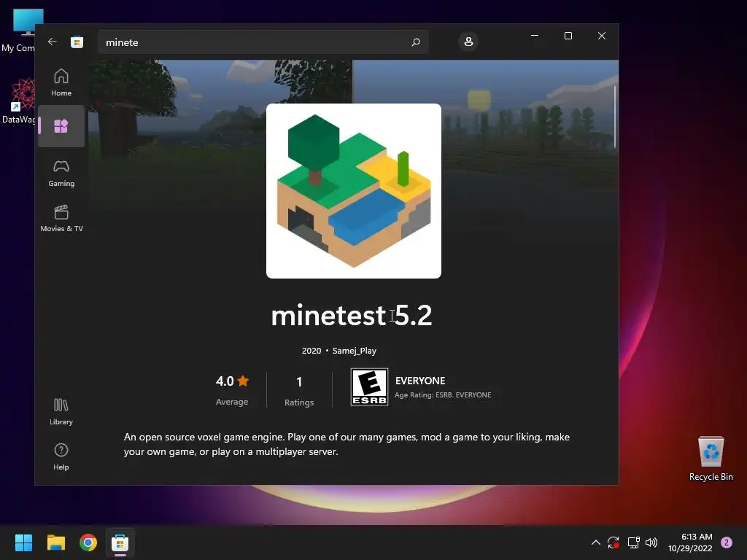Click Microsoft Store taskbar icon
747x560 pixels.
click(120, 542)
